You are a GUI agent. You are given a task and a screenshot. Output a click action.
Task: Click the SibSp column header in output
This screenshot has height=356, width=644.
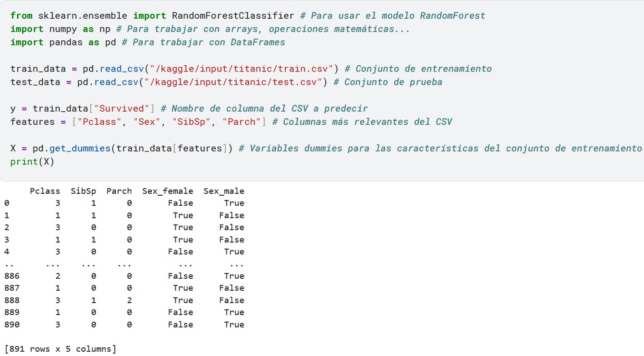84,191
